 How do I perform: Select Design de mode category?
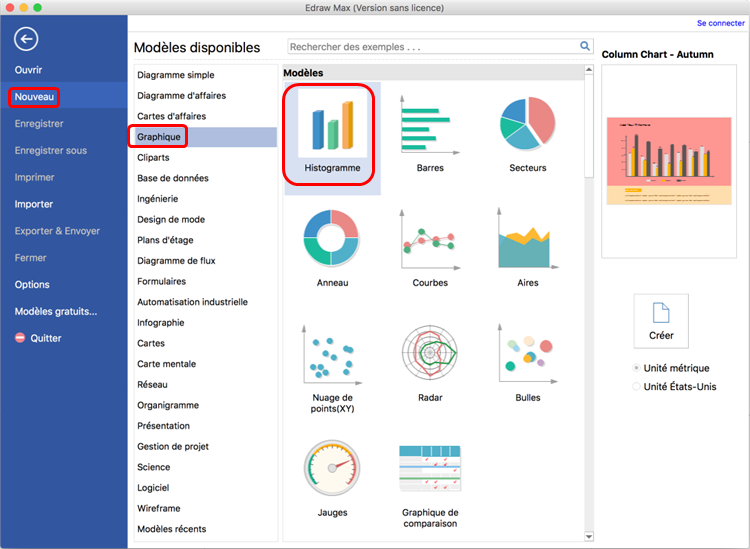[171, 219]
